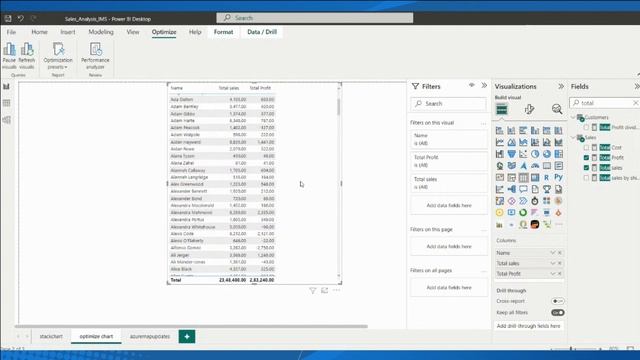Click the visual header filter icon
Screen dimensions: 640x360
click(313, 291)
